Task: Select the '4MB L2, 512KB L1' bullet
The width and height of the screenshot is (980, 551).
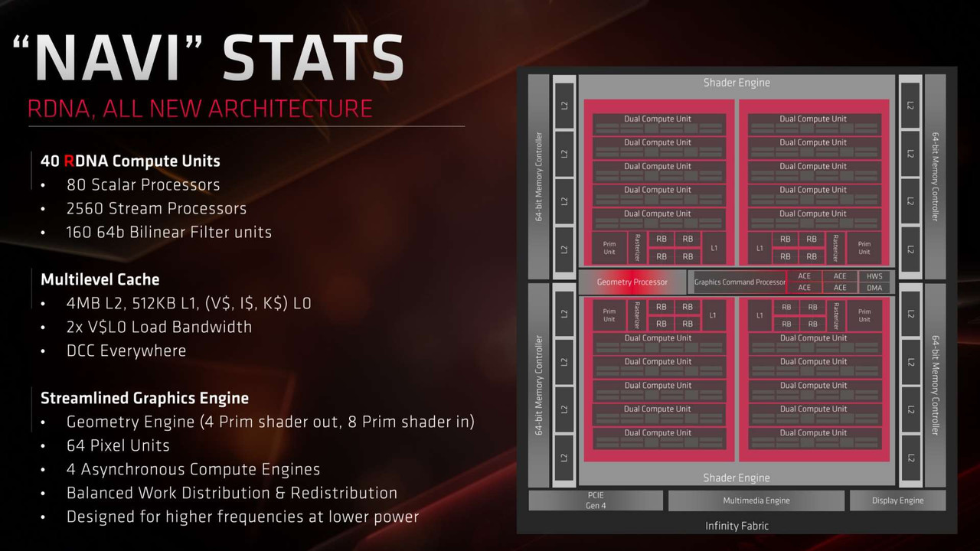Action: (188, 303)
